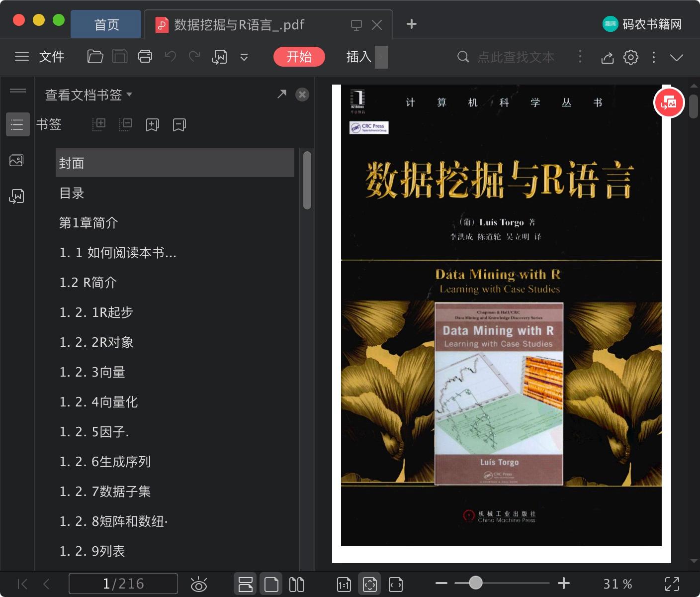Click the undo arrow icon

(x=170, y=57)
